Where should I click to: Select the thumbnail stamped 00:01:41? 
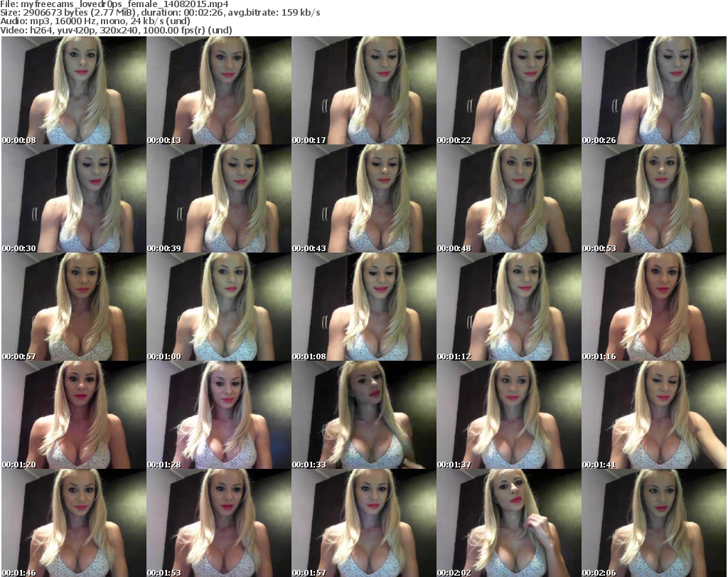tap(654, 415)
